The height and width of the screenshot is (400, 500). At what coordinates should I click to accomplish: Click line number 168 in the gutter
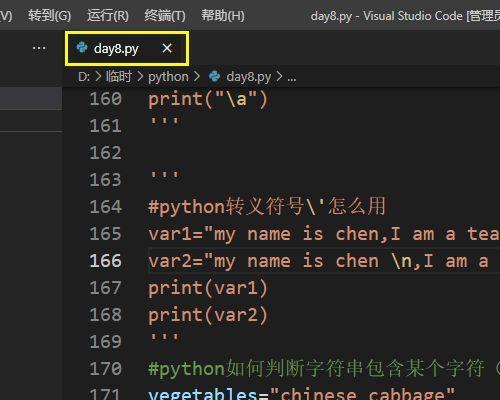[105, 315]
